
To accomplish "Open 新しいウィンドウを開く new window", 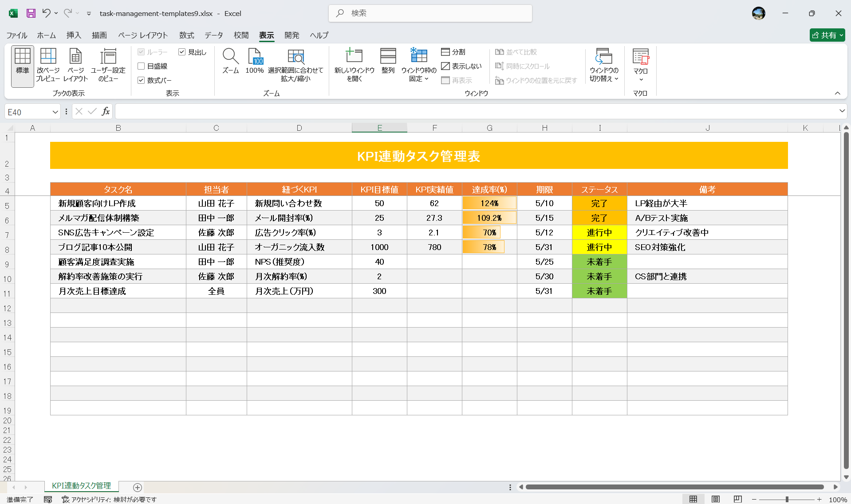I will [354, 66].
